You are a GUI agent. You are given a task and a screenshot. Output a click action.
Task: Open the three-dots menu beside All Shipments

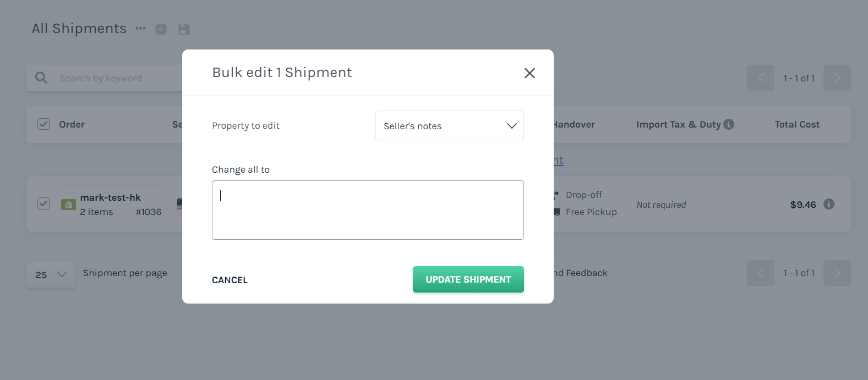[141, 29]
